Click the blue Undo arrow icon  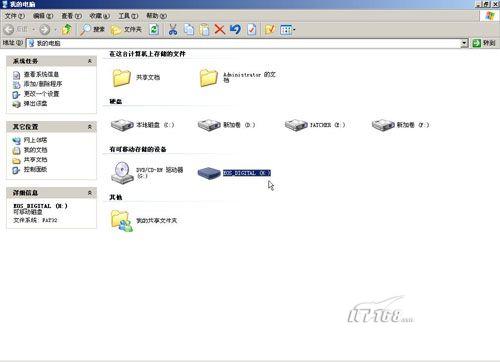pos(235,29)
